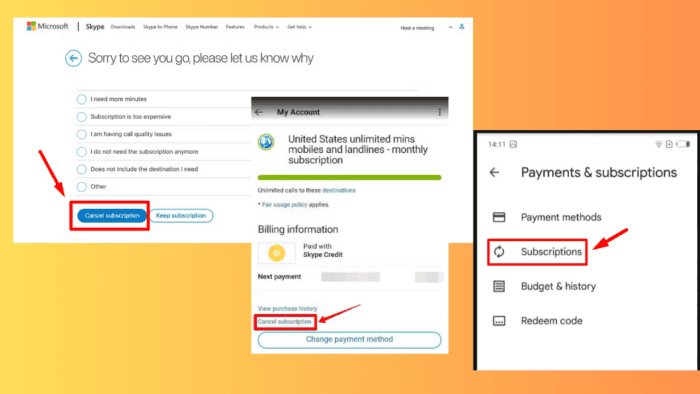The image size is (700, 394).
Task: Open Skype to Phone nav item
Action: click(160, 27)
